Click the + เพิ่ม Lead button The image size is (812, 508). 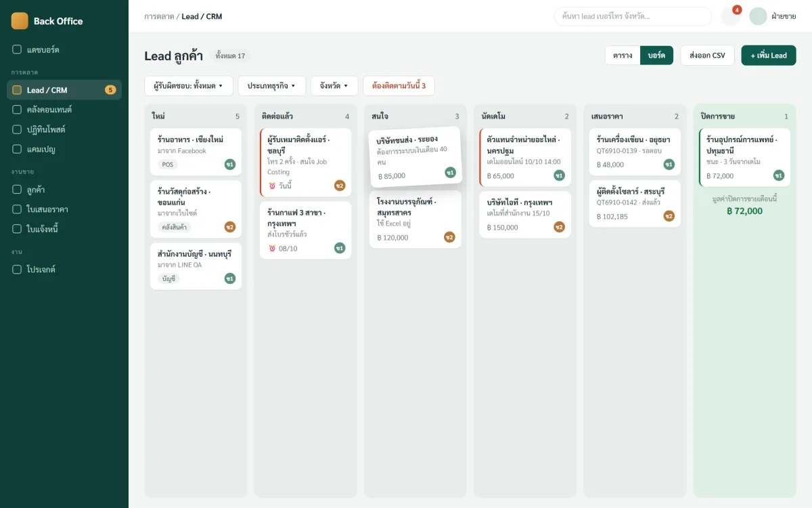(x=769, y=56)
